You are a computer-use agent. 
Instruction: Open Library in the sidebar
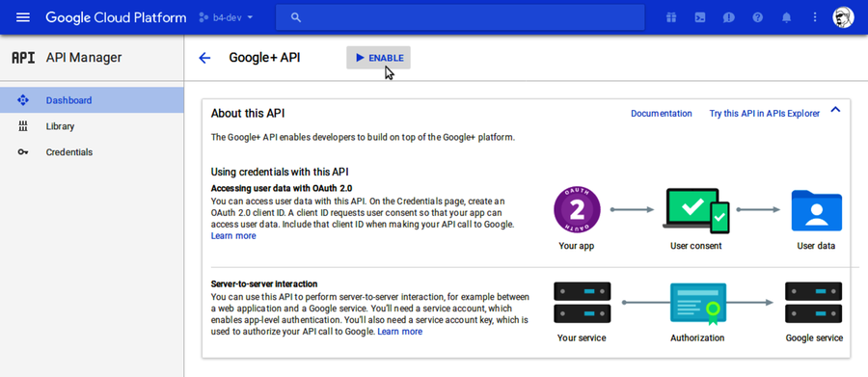tap(92, 126)
